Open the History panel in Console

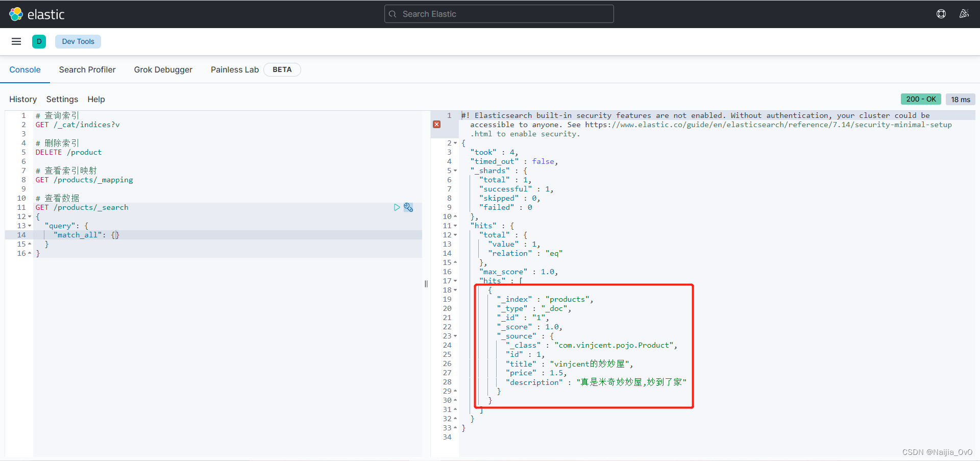pyautogui.click(x=22, y=99)
